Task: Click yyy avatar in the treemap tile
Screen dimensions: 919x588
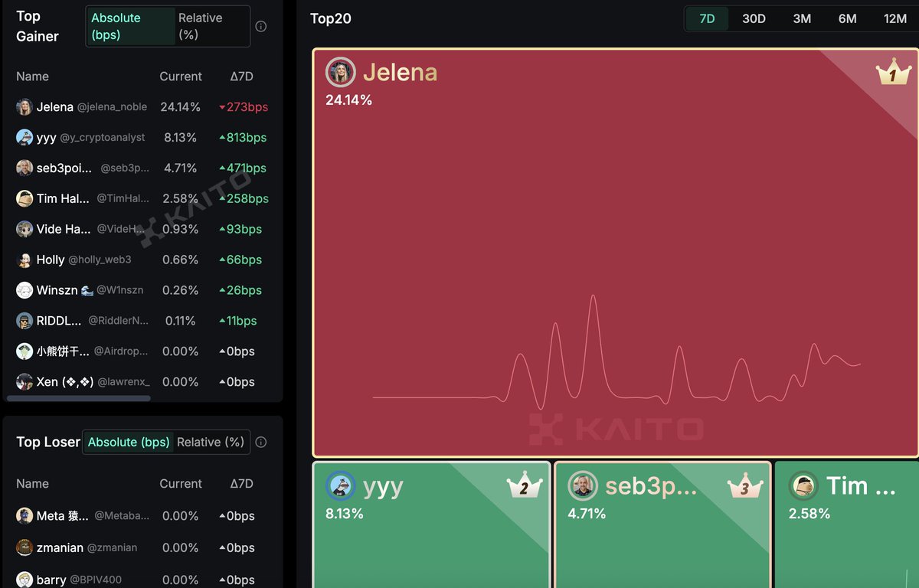Action: coord(341,486)
